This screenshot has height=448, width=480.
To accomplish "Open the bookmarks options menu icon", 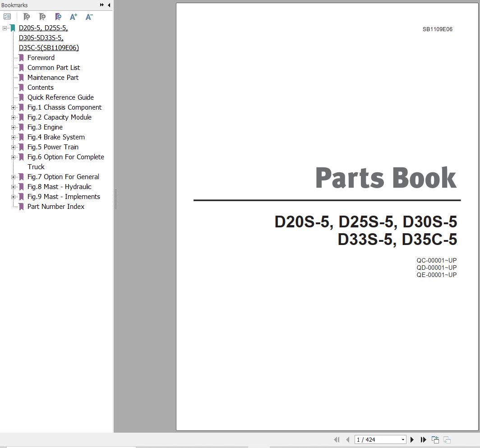I will point(7,17).
